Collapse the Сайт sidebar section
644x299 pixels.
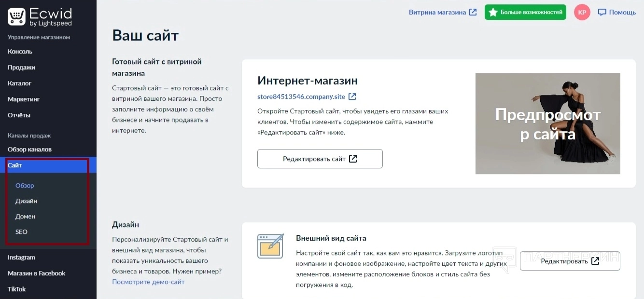point(48,165)
